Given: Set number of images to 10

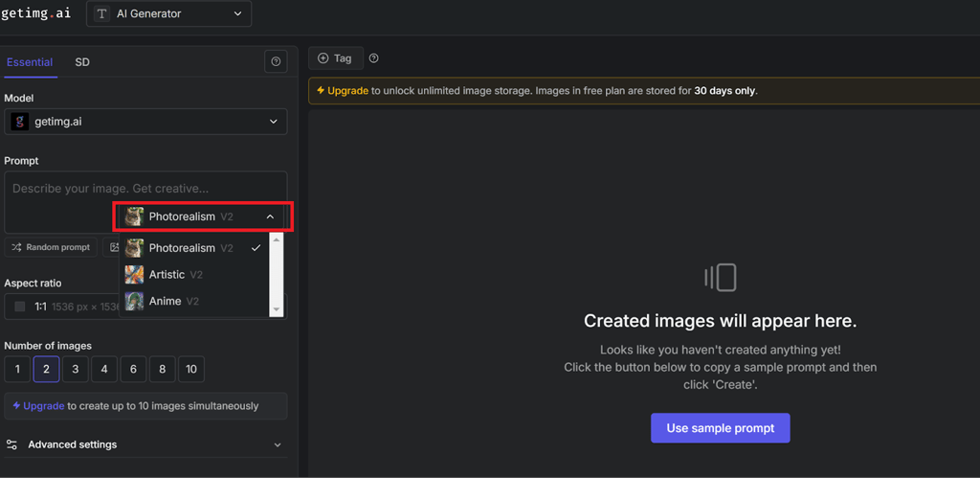Looking at the screenshot, I should pos(191,369).
